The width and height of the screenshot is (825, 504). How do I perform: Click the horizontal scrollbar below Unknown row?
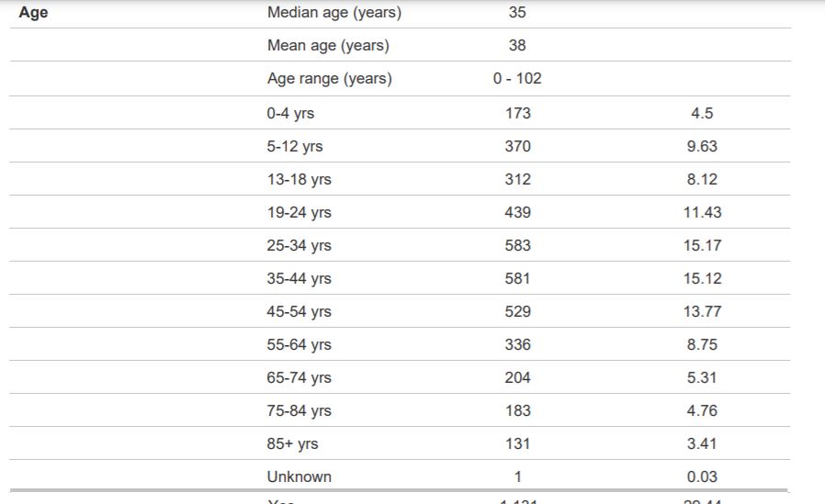[x=399, y=490]
